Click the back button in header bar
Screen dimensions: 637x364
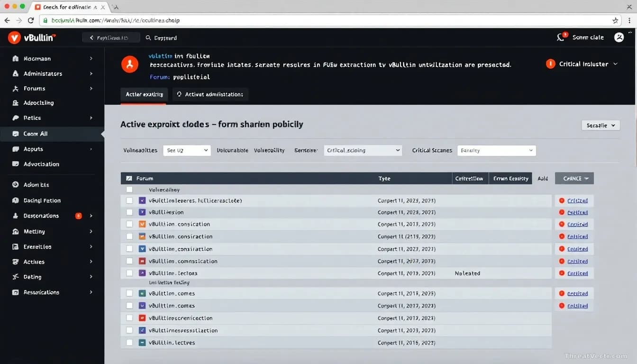[111, 37]
